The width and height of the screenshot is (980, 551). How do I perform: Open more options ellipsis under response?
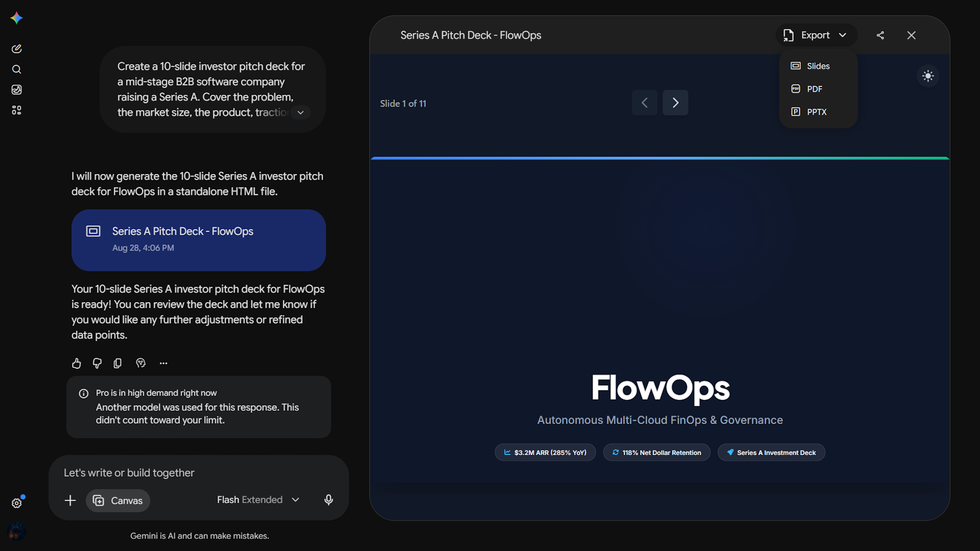pos(163,363)
